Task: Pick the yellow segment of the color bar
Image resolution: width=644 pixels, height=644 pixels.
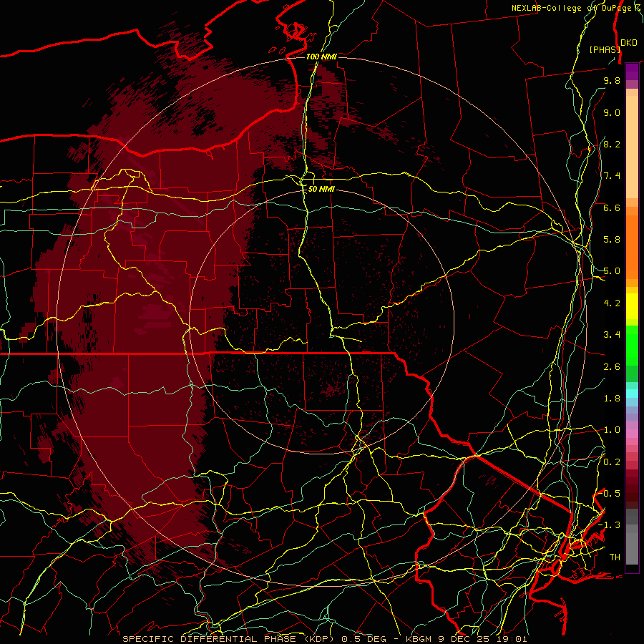Action: [x=632, y=306]
